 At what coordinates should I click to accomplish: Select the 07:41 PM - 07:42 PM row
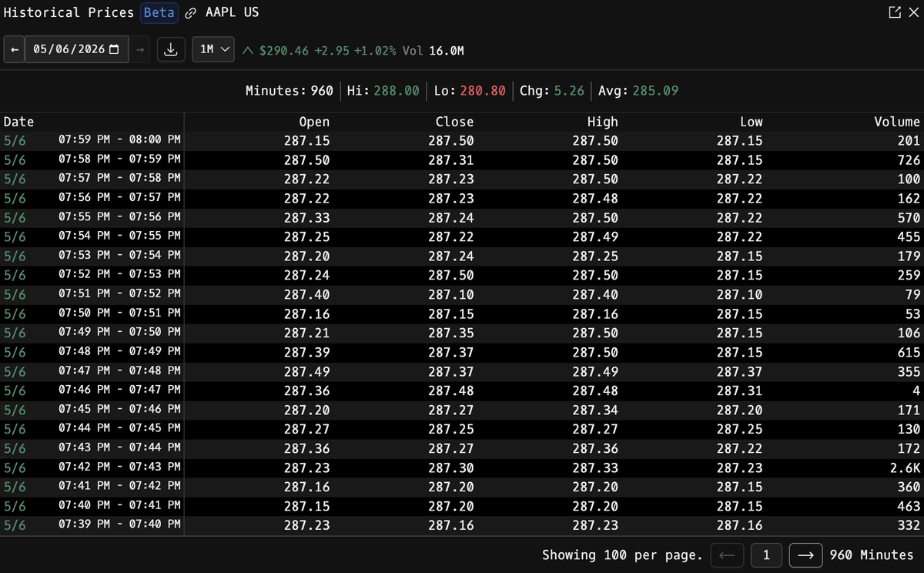point(462,488)
